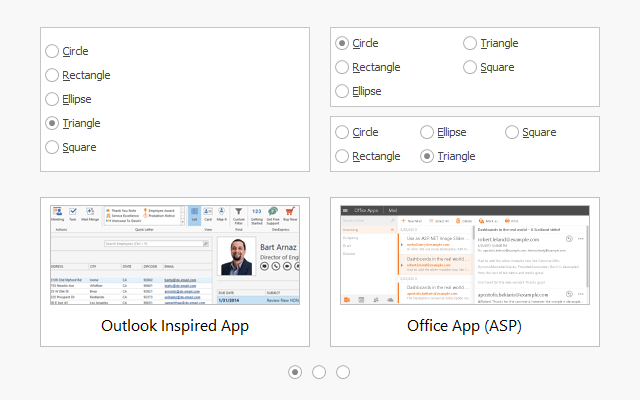Choose Rectangle in the single-column radio list
Viewport: 640px width, 400px height.
pos(53,75)
